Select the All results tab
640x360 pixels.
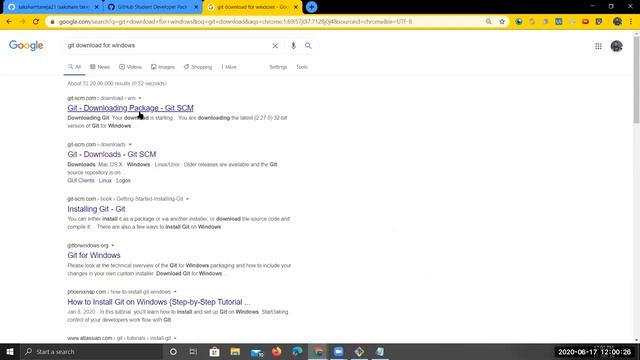[74, 67]
